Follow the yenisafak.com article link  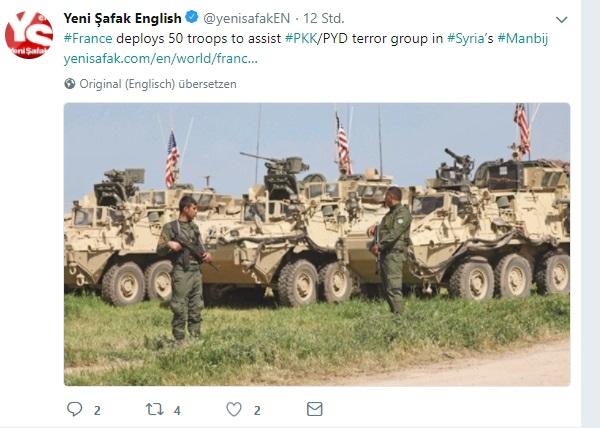click(161, 59)
